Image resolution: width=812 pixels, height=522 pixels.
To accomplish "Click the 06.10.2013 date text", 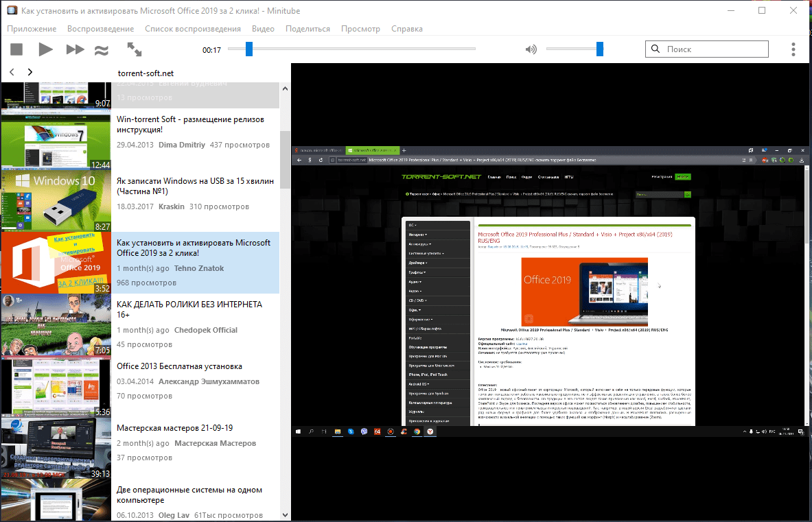I will [x=135, y=515].
